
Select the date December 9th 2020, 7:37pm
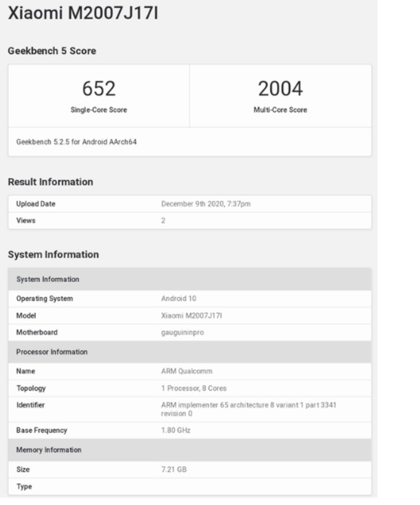point(206,204)
